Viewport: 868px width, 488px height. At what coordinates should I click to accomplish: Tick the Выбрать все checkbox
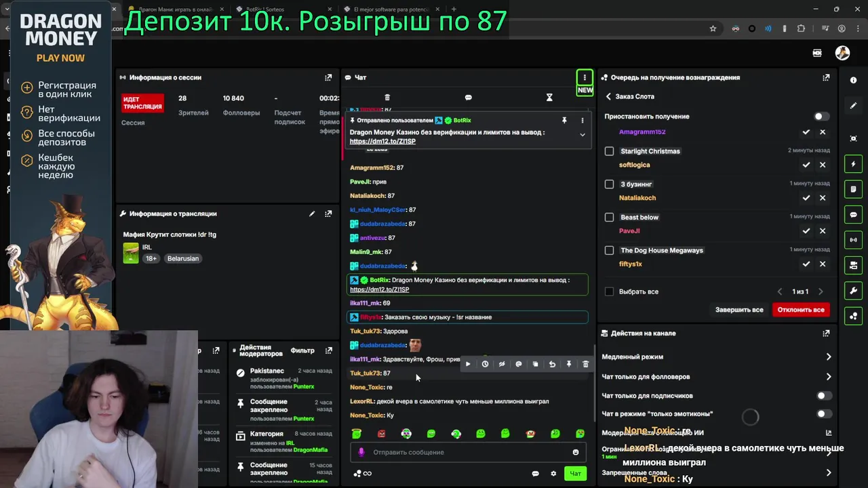click(609, 291)
